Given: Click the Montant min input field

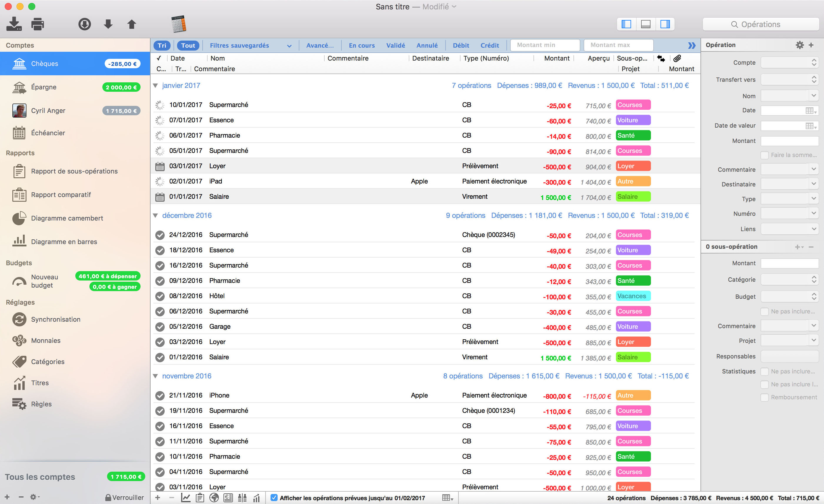Looking at the screenshot, I should (545, 45).
